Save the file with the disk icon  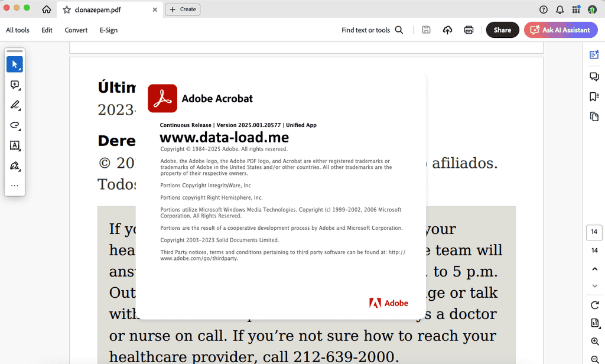[x=426, y=30]
